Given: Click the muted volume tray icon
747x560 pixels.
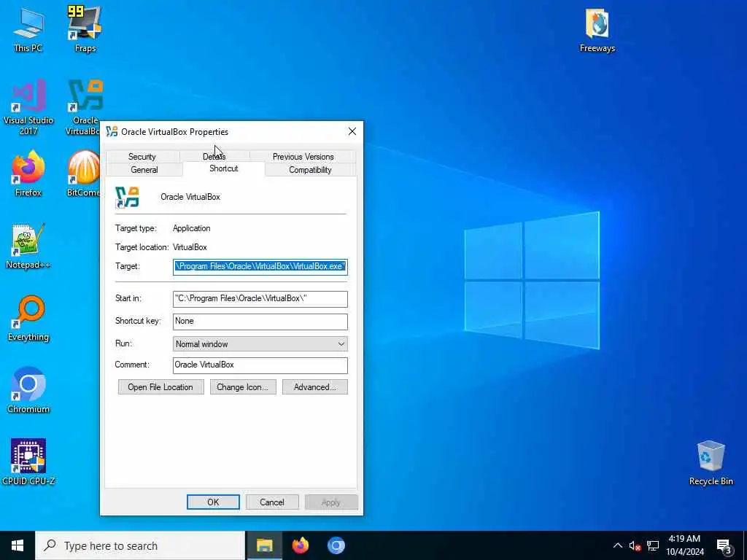Looking at the screenshot, I should [x=635, y=545].
